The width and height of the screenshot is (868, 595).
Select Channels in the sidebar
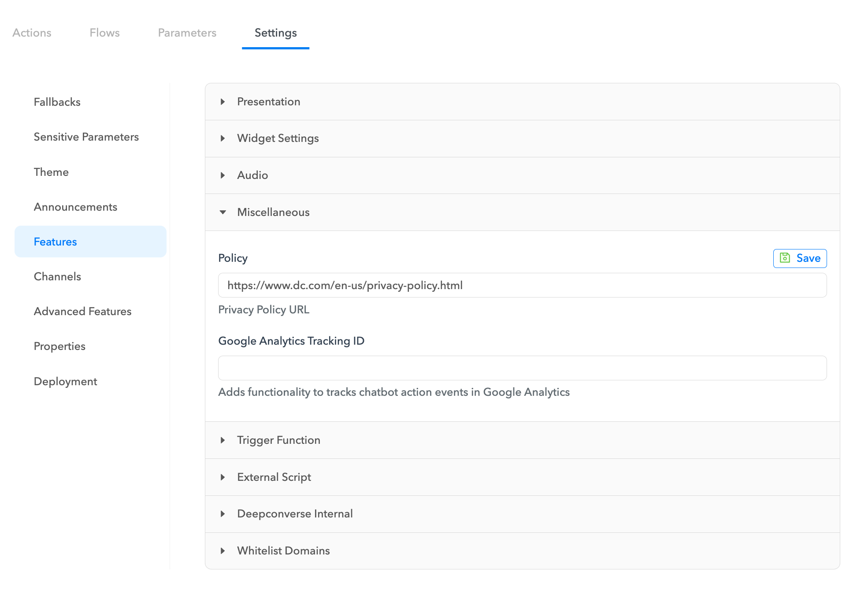[57, 277]
